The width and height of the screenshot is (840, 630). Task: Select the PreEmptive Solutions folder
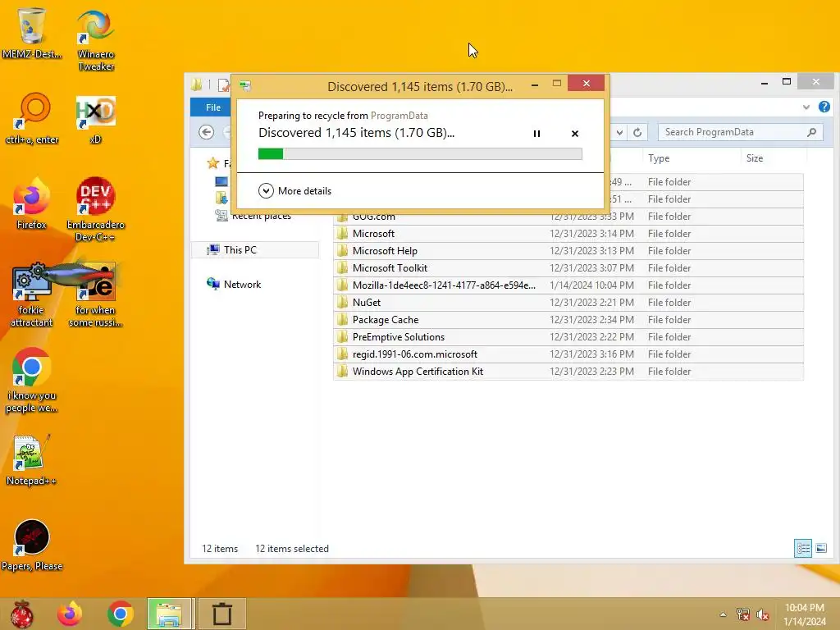(x=568, y=337)
